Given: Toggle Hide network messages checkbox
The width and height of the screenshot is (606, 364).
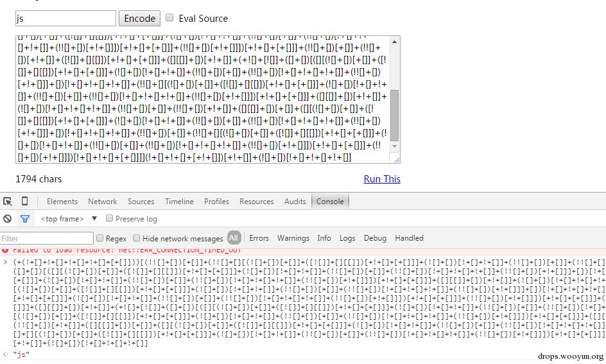Looking at the screenshot, I should click(136, 238).
